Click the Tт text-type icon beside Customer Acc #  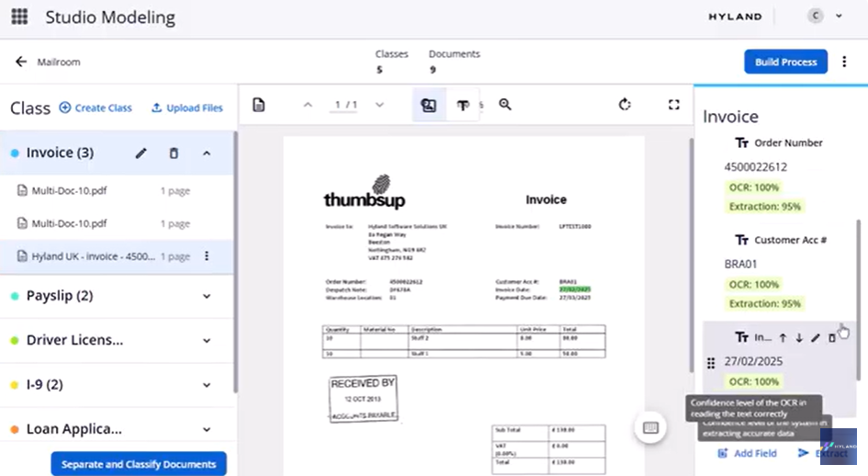742,240
